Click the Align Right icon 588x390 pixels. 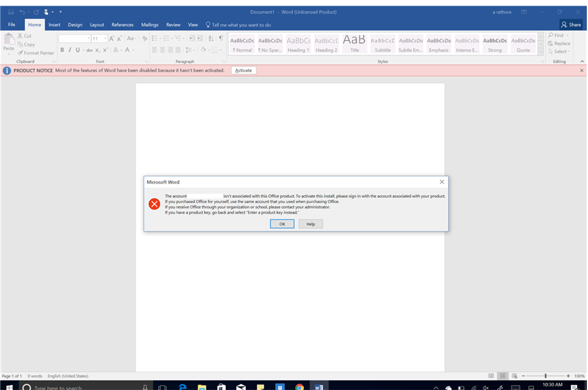pyautogui.click(x=170, y=50)
